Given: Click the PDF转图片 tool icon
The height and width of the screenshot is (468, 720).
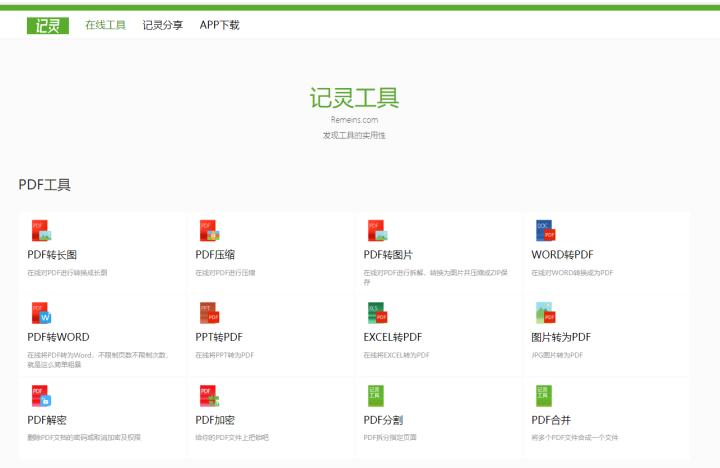Looking at the screenshot, I should point(377,231).
